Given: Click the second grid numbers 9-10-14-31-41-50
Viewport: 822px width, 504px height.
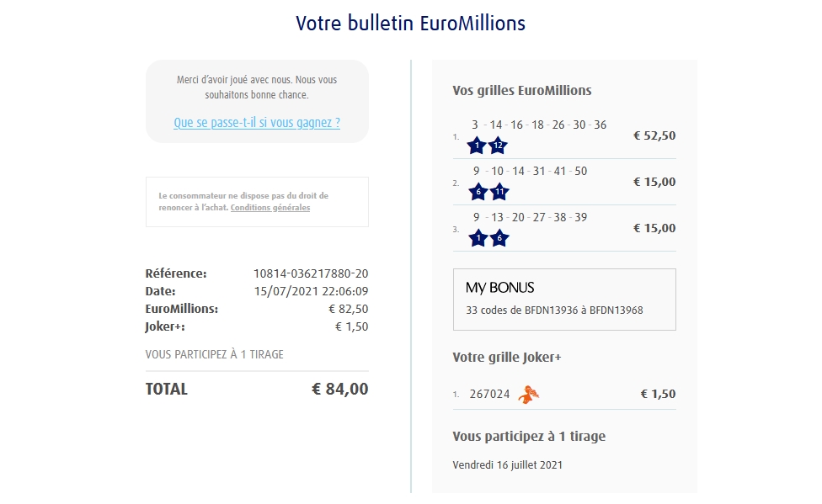Looking at the screenshot, I should click(530, 171).
